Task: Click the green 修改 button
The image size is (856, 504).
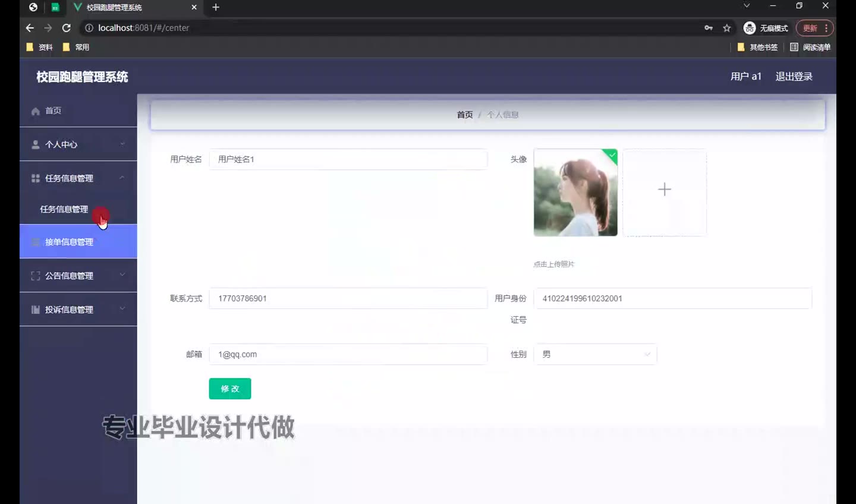Action: pos(230,389)
